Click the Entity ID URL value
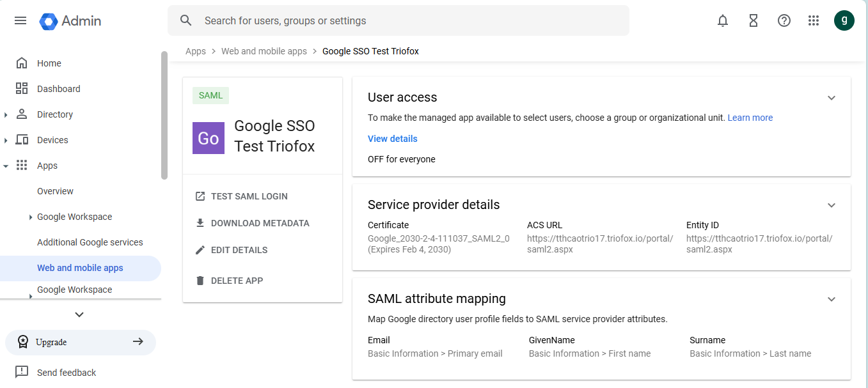This screenshot has height=388, width=868. coord(759,244)
